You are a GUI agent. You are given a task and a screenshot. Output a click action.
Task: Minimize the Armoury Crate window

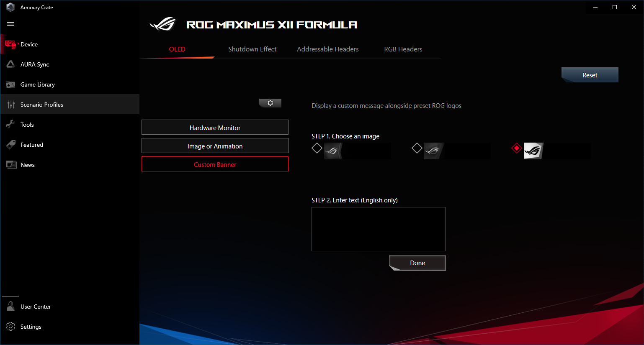[595, 7]
